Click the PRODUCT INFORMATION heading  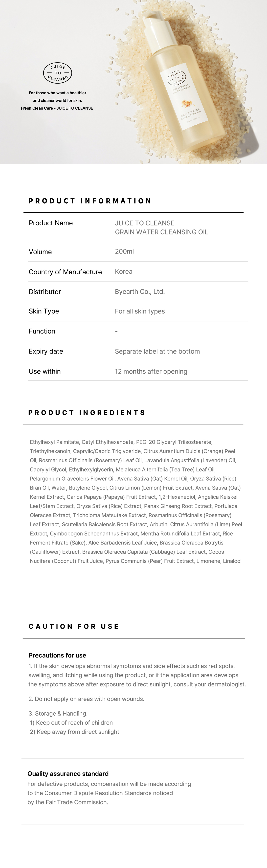[x=90, y=201]
